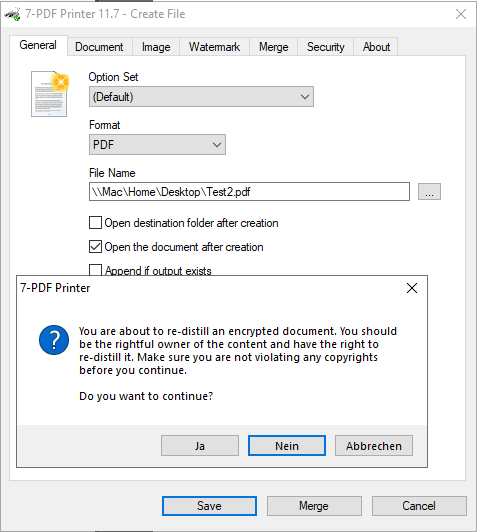Click the Abbrechen button
Screen dimensions: 478x532
(374, 446)
